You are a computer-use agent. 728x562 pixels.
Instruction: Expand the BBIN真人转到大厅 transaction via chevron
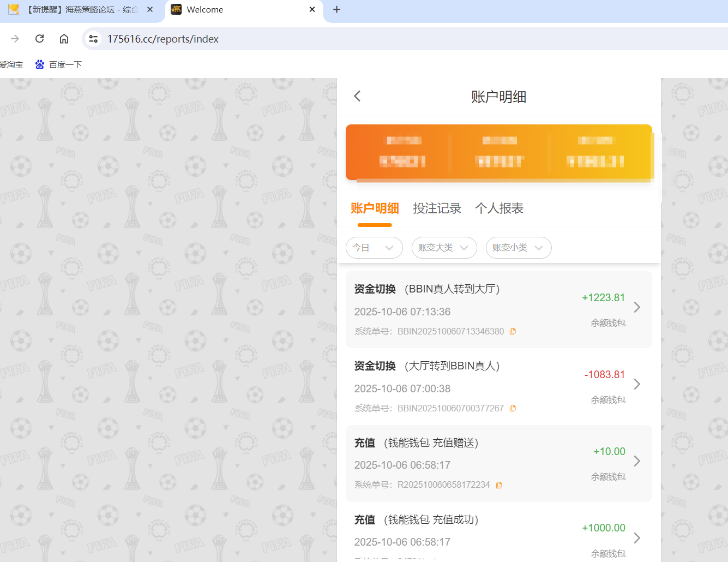[637, 307]
